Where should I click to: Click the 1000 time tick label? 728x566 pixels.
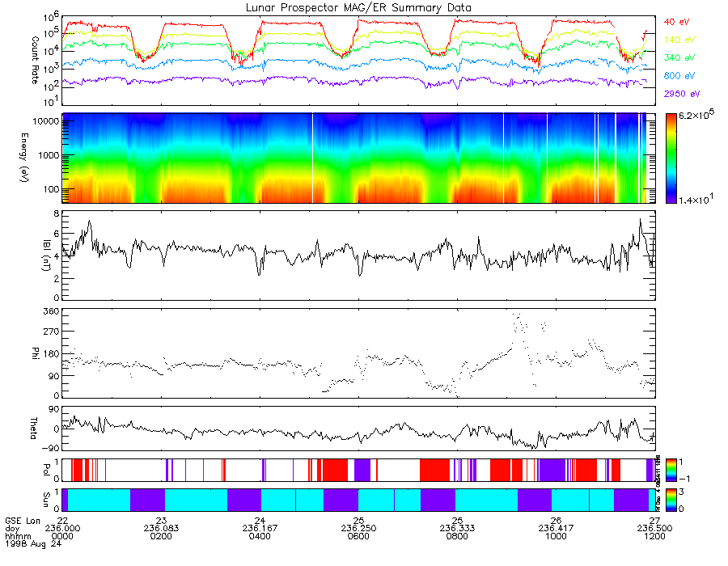[x=556, y=536]
